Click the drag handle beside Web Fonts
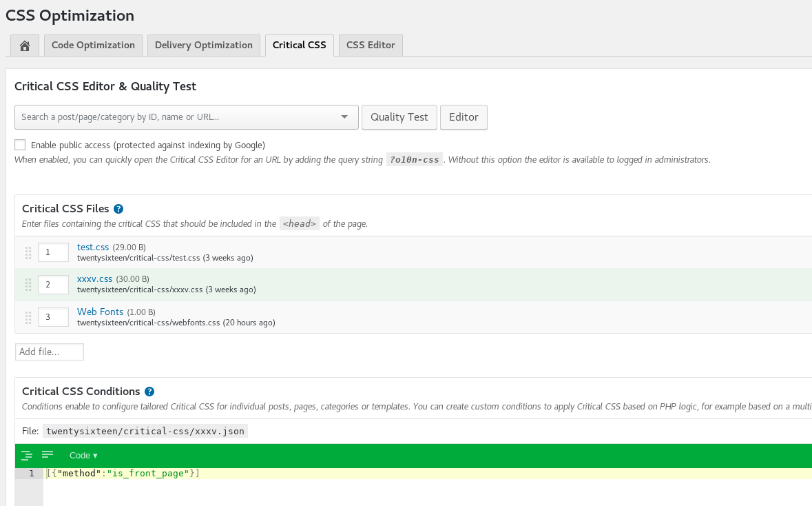 coord(28,316)
